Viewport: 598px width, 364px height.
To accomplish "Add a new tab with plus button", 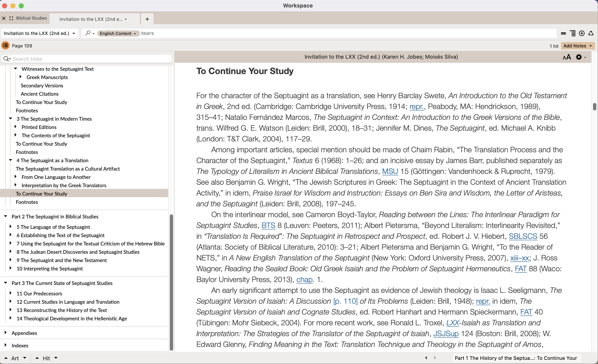I will [x=147, y=19].
